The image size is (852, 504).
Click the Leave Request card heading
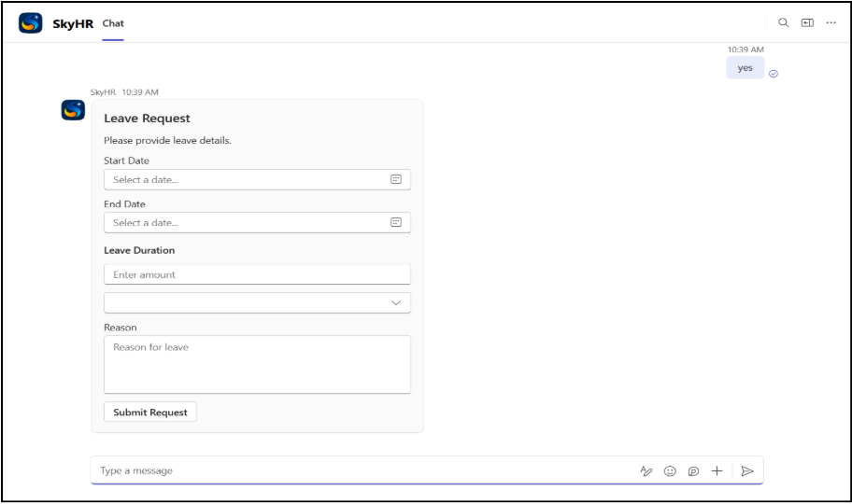point(147,119)
